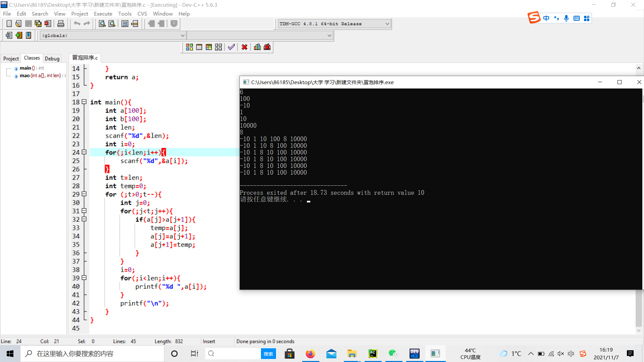This screenshot has height=362, width=644.
Task: Click the New file toolbar icon
Action: [x=9, y=24]
